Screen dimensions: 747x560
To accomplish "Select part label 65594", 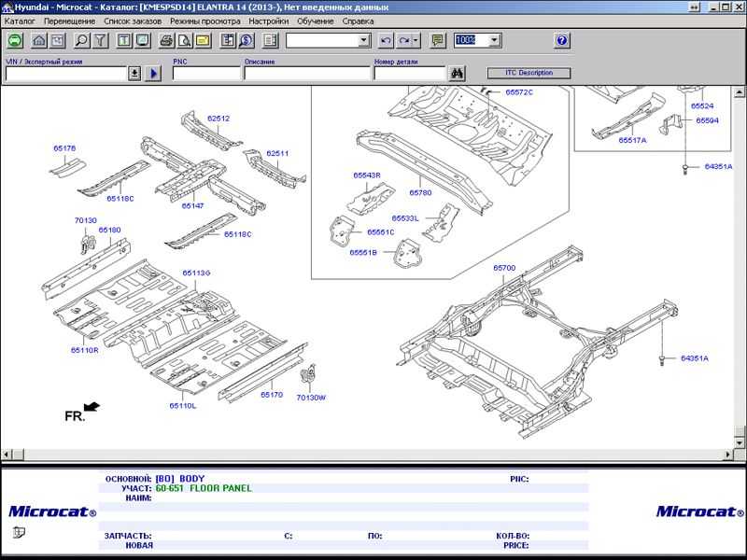I will tap(707, 120).
